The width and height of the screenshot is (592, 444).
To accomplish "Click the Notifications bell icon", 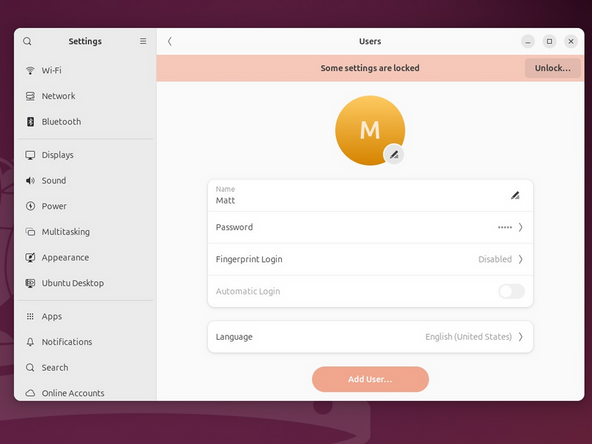I will 30,342.
